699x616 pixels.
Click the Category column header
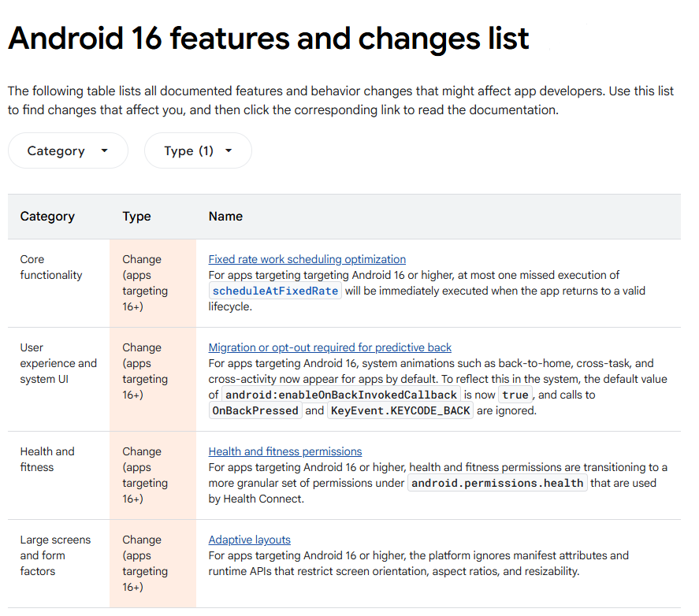pyautogui.click(x=47, y=216)
